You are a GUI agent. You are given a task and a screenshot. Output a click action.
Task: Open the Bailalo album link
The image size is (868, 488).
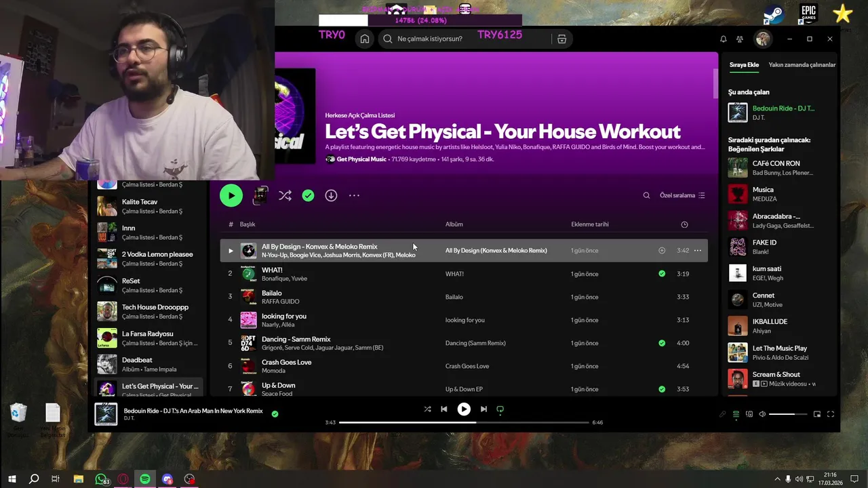pos(454,297)
